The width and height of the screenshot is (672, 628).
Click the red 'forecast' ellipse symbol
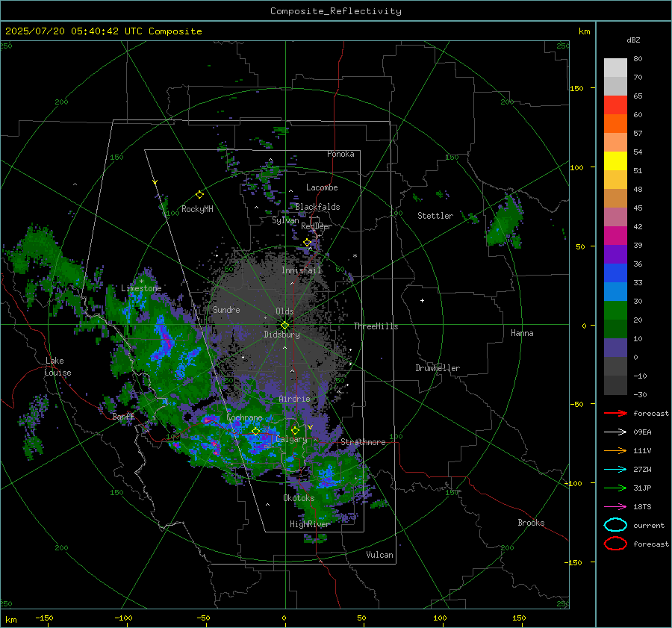coord(615,544)
